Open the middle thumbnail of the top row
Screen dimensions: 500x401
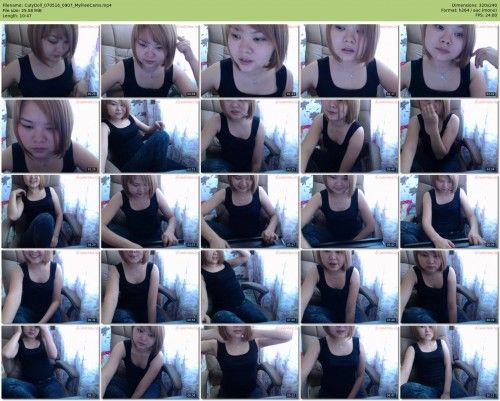(x=250, y=61)
